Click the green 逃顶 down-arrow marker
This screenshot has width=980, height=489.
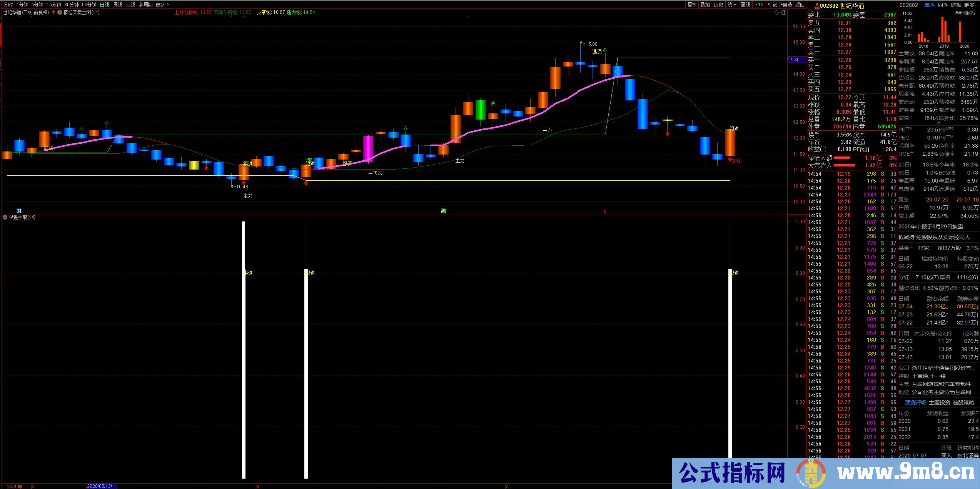605,50
